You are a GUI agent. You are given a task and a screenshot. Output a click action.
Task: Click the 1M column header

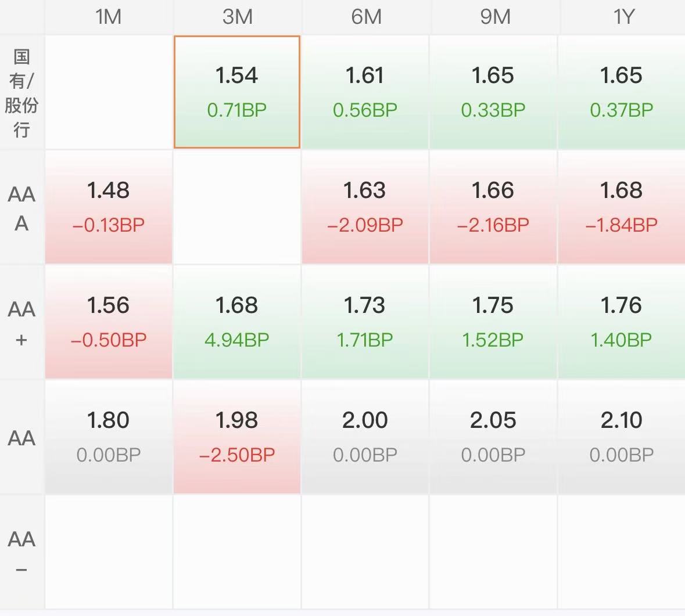108,17
